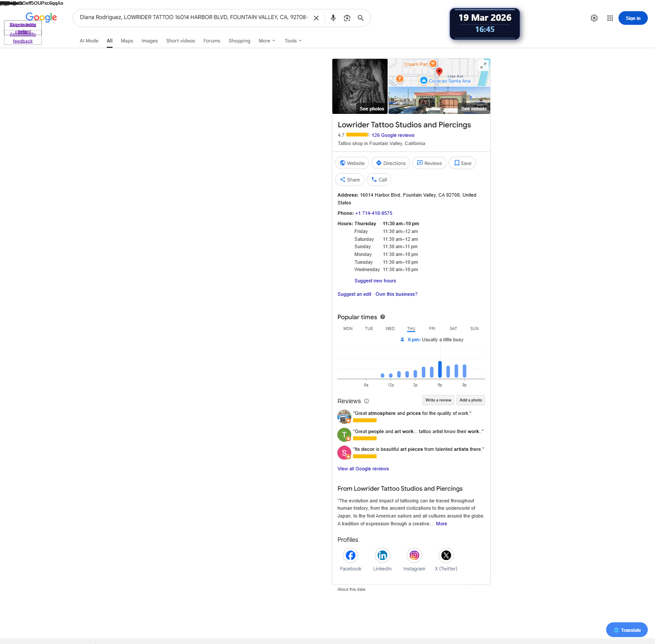Click Own this business? link
This screenshot has width=660, height=644.
point(396,294)
